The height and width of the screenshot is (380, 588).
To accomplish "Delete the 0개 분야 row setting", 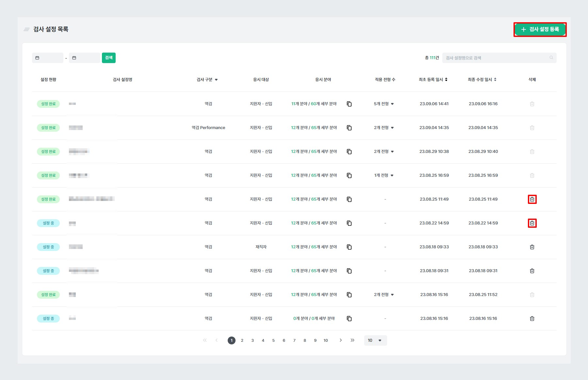I will point(532,319).
